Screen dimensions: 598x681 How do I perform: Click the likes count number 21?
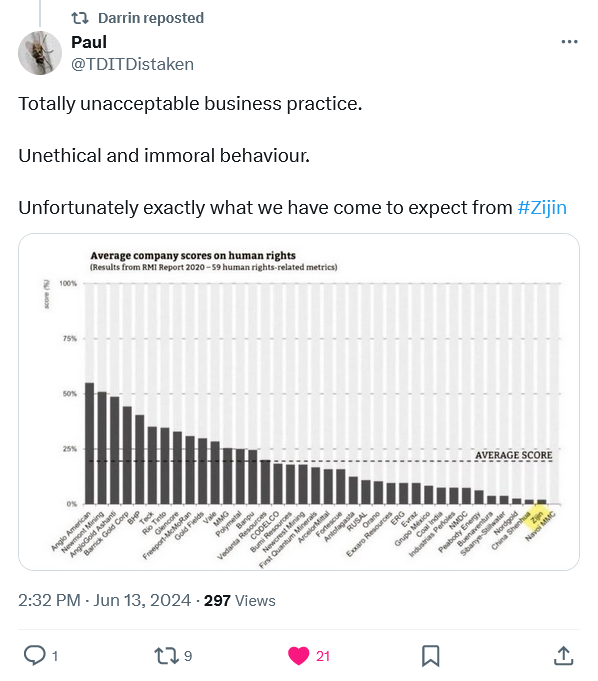[x=323, y=656]
